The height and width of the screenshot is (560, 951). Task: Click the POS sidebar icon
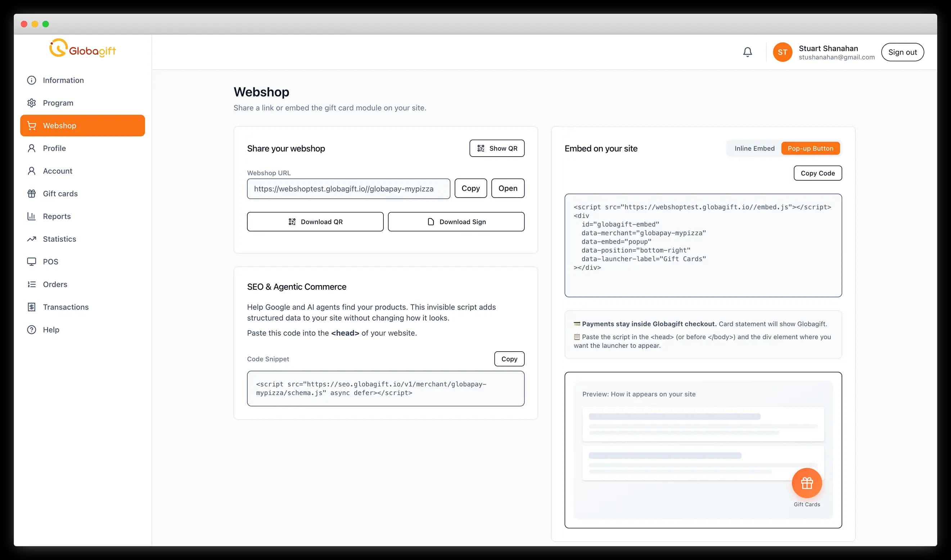point(32,262)
